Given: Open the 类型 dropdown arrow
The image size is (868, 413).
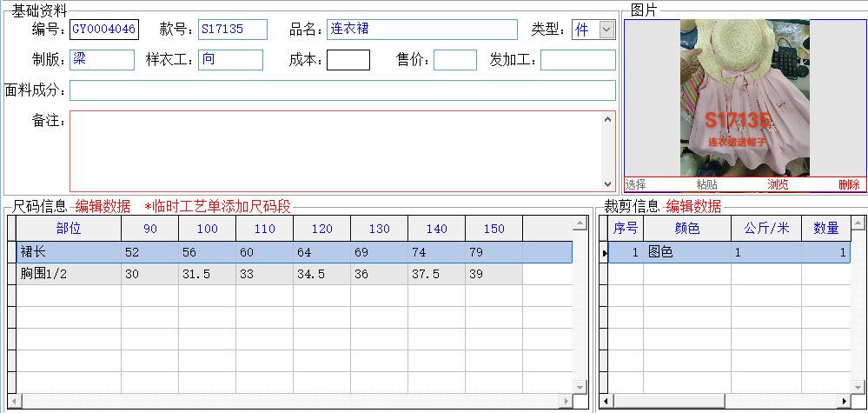Looking at the screenshot, I should pos(606,30).
